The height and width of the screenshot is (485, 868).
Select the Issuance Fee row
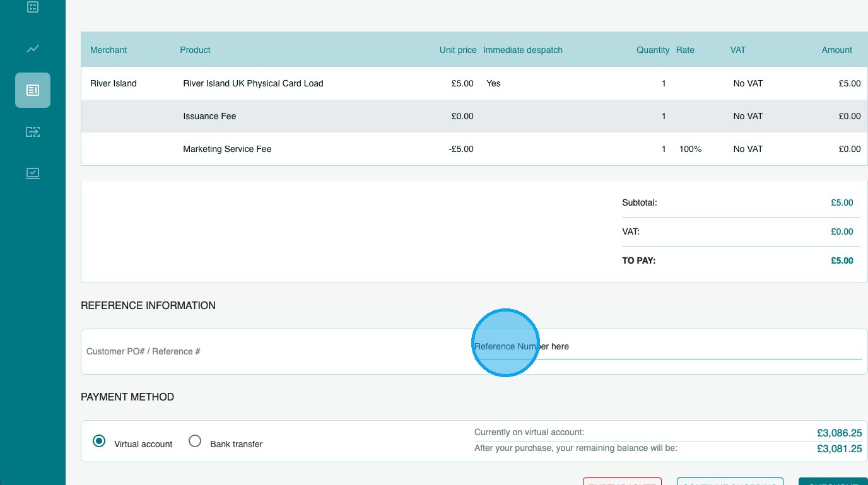[474, 116]
